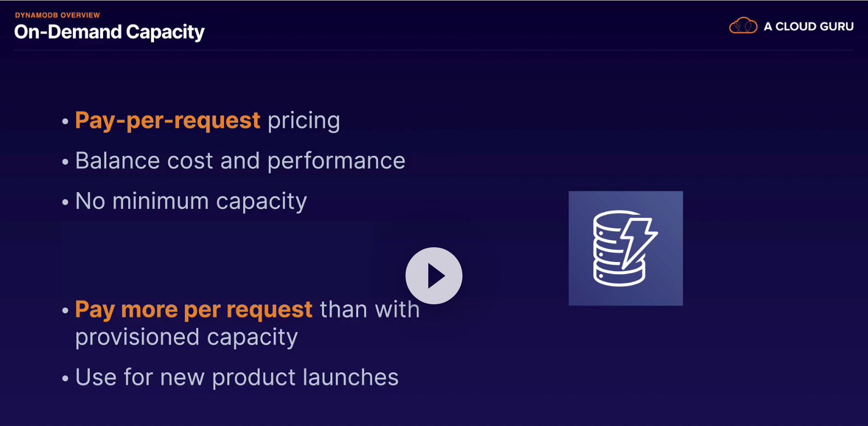
Task: Click the words 'than with' on the slide
Action: pos(370,310)
